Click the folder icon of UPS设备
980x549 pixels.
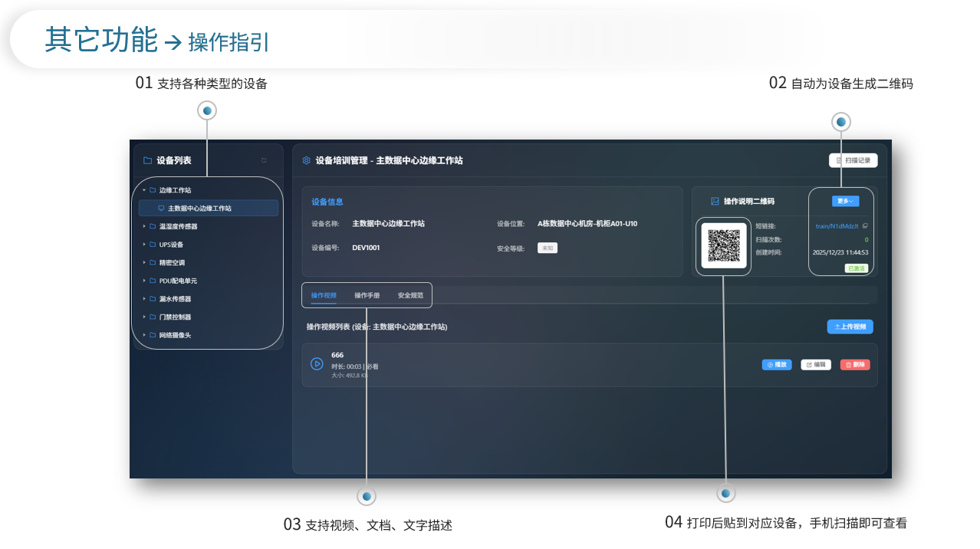(x=153, y=245)
